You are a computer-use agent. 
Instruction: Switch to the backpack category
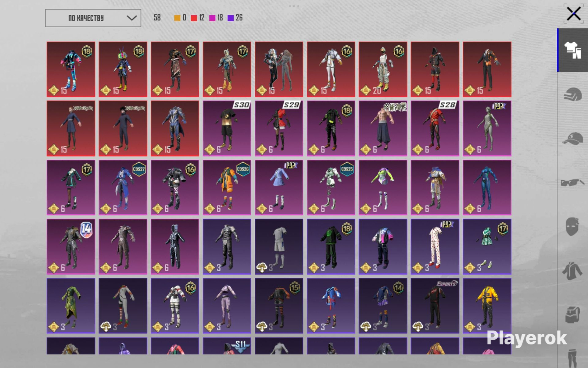(x=573, y=315)
